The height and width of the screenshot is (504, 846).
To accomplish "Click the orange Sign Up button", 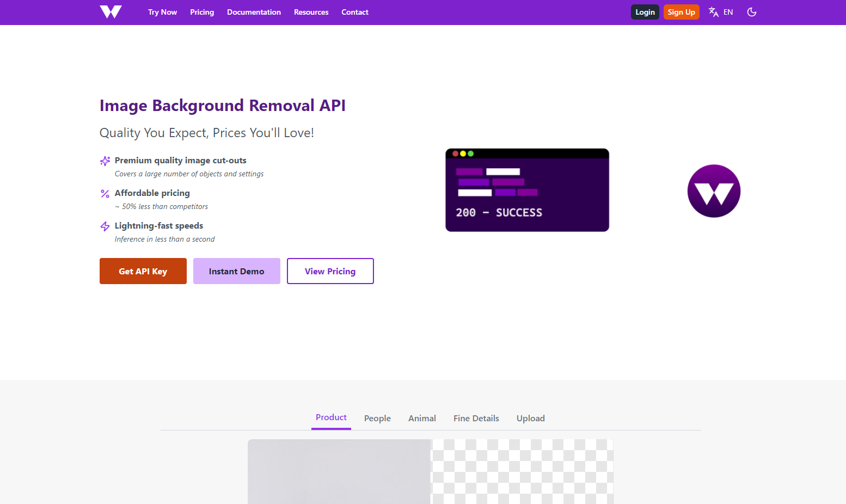I will click(x=681, y=11).
